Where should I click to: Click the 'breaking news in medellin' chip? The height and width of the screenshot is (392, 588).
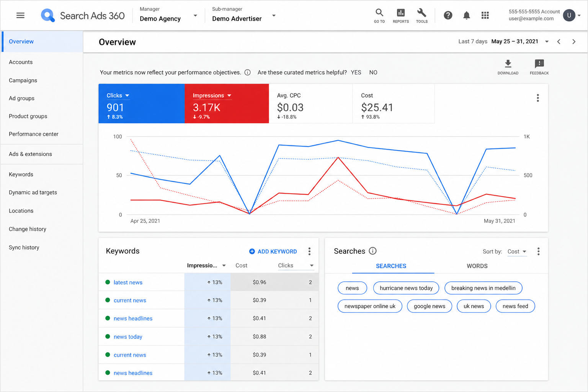[483, 288]
